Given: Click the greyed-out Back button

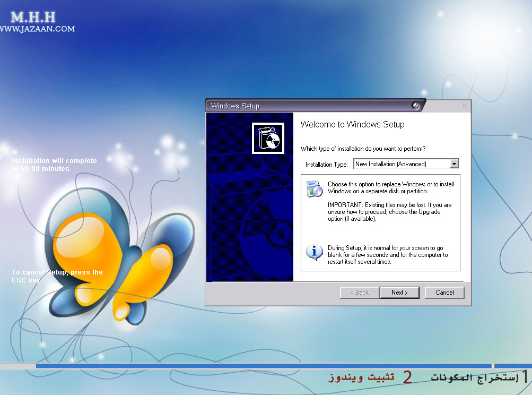Looking at the screenshot, I should tap(359, 293).
